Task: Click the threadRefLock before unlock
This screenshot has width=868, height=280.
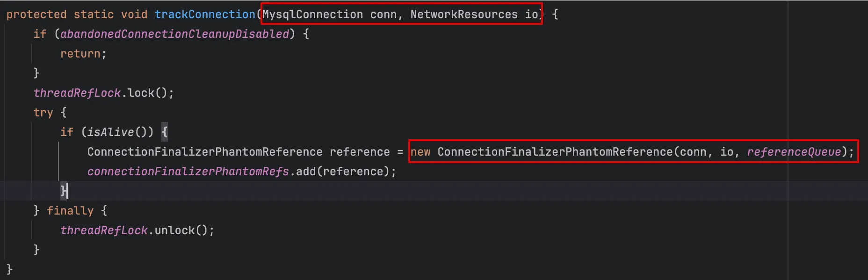Action: (x=104, y=230)
